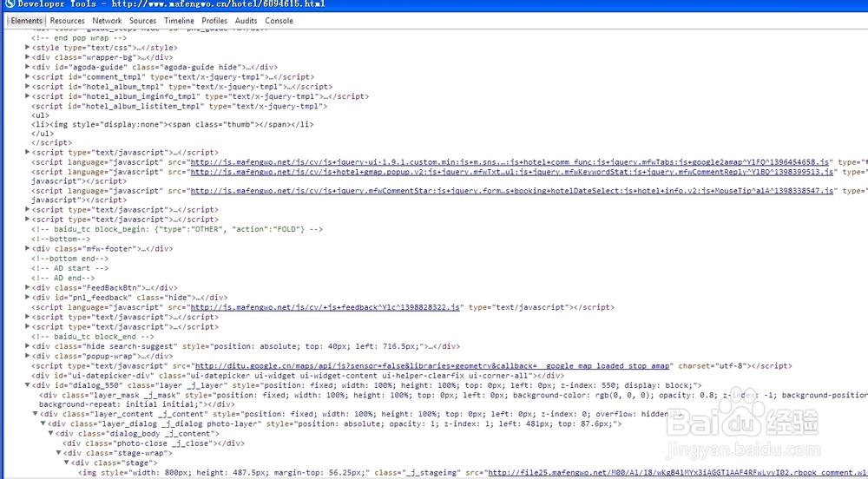868x479 pixels.
Task: Open the jquery.mfwCommentStar script link
Action: [x=512, y=191]
